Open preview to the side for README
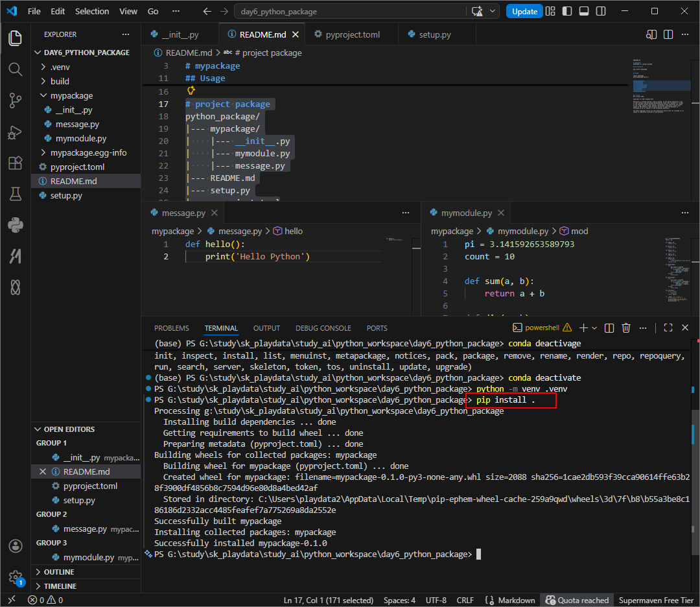Screen dimensions: 700x607 (x=651, y=34)
